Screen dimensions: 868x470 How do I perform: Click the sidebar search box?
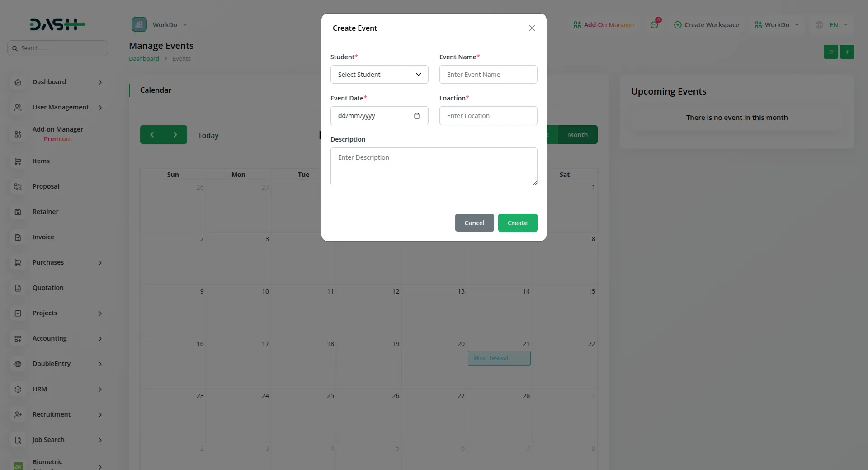[57, 48]
